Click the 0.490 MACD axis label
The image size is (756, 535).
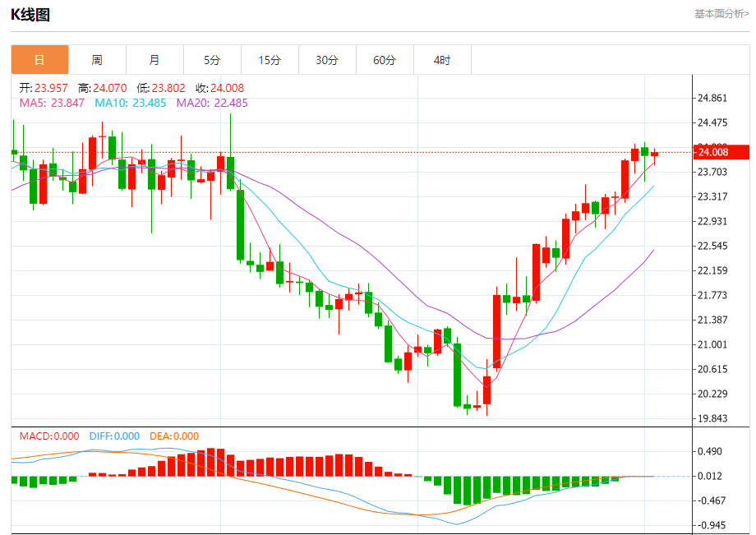click(x=710, y=452)
